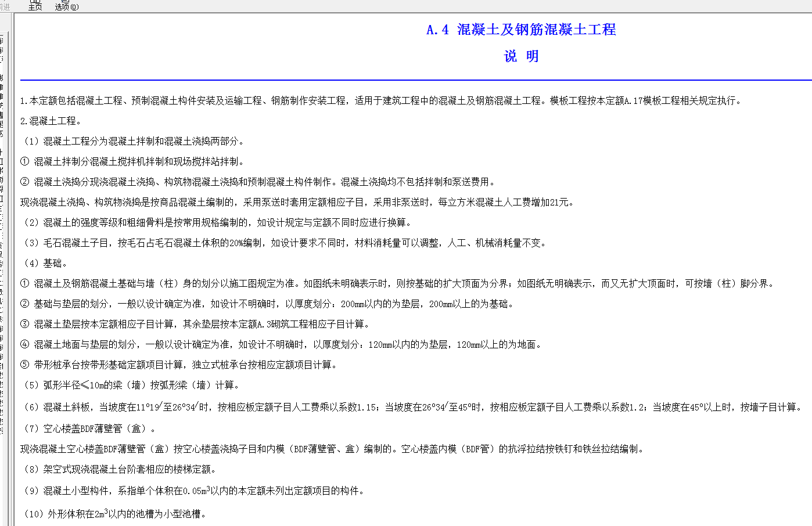Image resolution: width=812 pixels, height=526 pixels.
Task: Click the paragraph starting 现浇混凝土空心楼盖BDF薄壁管
Action: [333, 449]
